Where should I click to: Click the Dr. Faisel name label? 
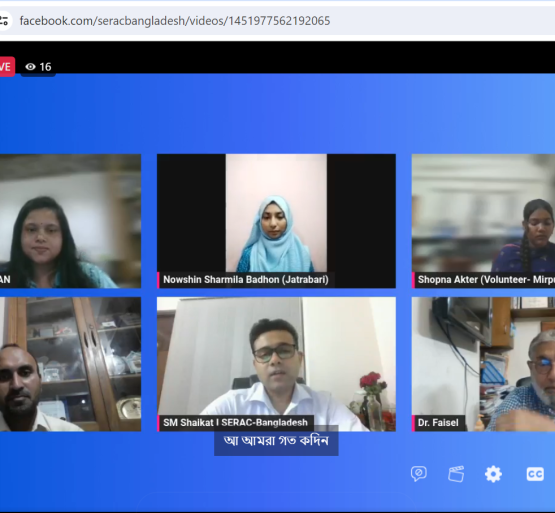[438, 423]
